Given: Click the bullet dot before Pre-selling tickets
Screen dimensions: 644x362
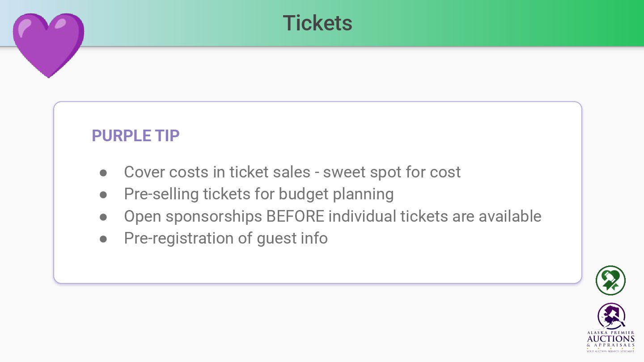Looking at the screenshot, I should coord(103,194).
